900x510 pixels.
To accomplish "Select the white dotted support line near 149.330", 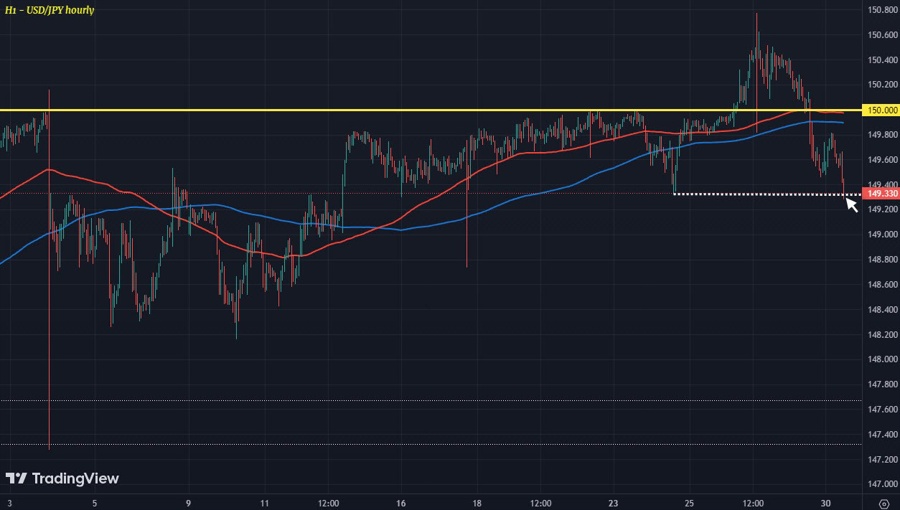I will pos(767,194).
